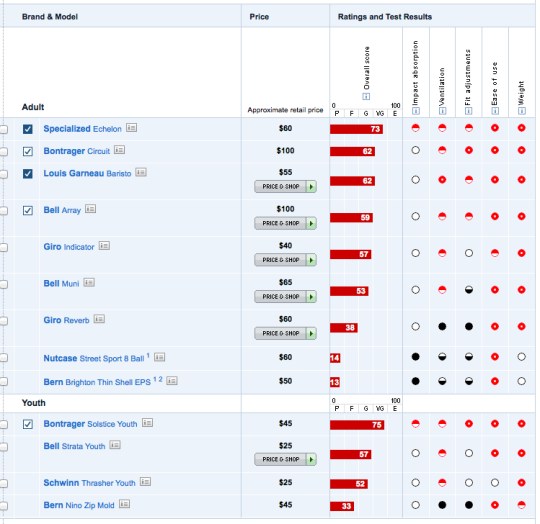Open the Specialized Echelon link
Image resolution: width=540 pixels, height=524 pixels.
82,129
